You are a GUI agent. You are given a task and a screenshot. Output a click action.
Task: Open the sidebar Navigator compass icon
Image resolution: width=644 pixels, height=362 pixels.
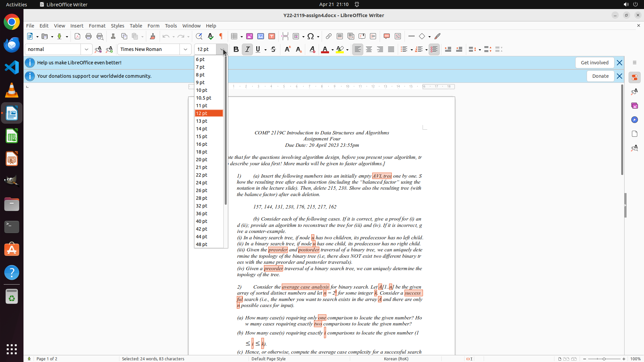[634, 120]
